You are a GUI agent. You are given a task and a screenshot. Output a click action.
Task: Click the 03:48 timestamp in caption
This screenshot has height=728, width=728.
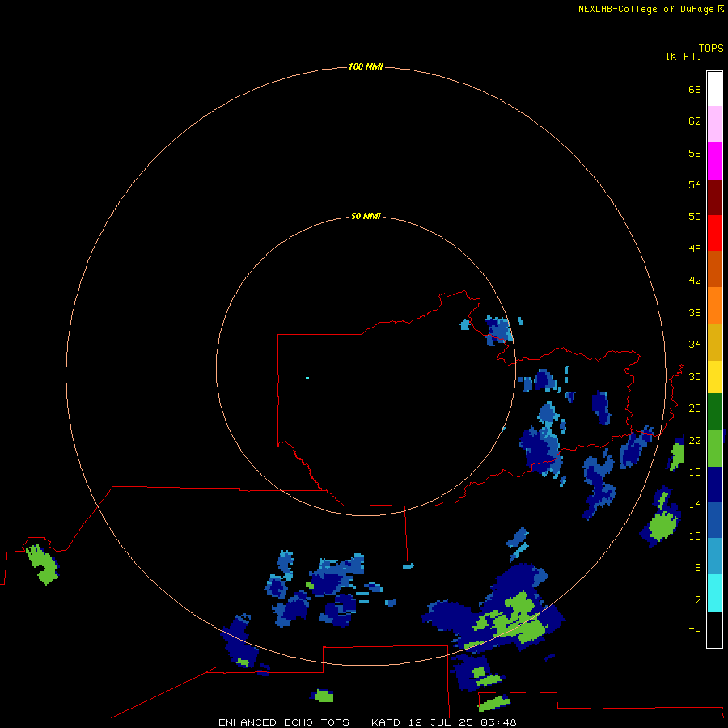pyautogui.click(x=498, y=722)
